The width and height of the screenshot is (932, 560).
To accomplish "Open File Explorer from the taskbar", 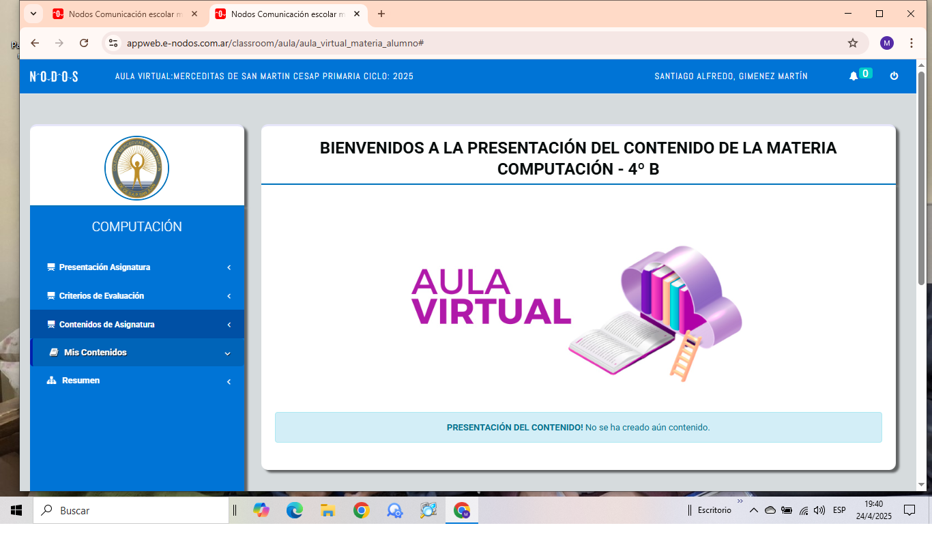I will point(328,510).
